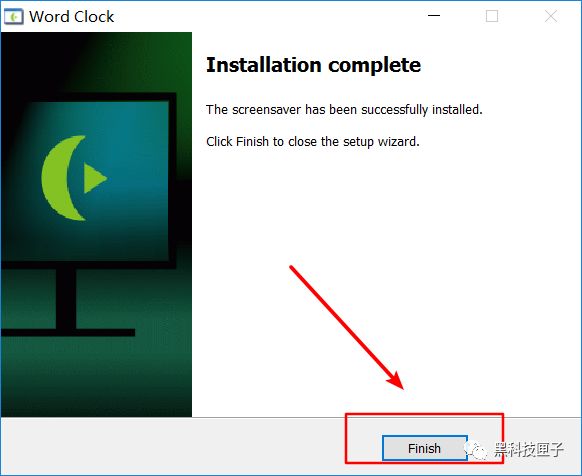Click the 黑科技匣子 watermark text

(529, 449)
